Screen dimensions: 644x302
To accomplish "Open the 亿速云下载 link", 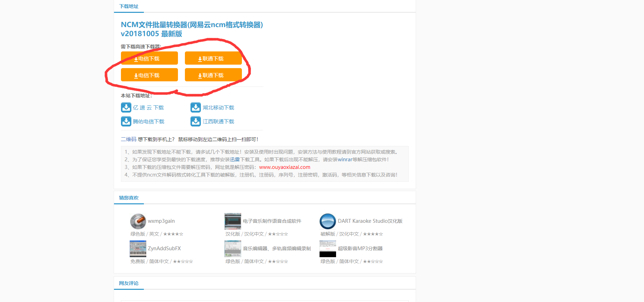I will [148, 108].
